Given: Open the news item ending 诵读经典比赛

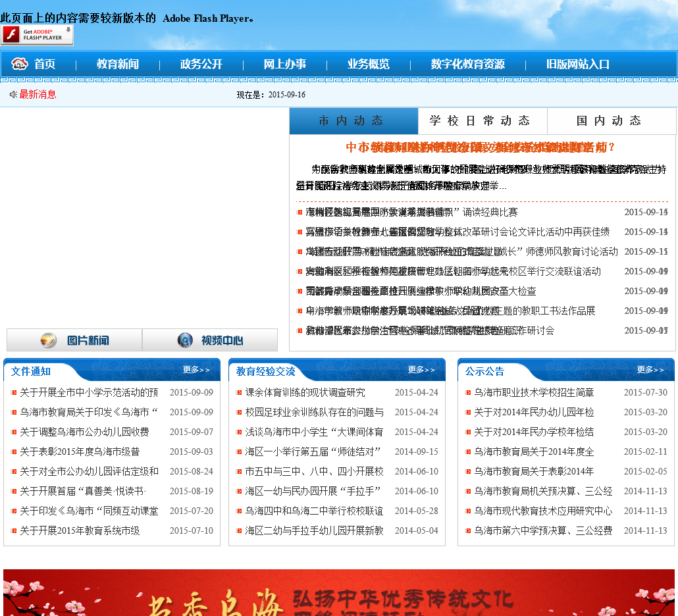Looking at the screenshot, I should [411, 213].
